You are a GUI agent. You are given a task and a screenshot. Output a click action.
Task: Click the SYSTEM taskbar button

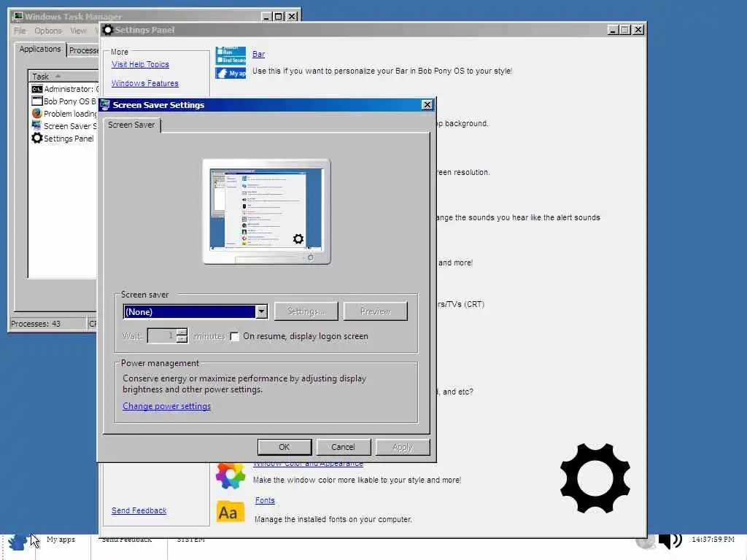point(191,539)
